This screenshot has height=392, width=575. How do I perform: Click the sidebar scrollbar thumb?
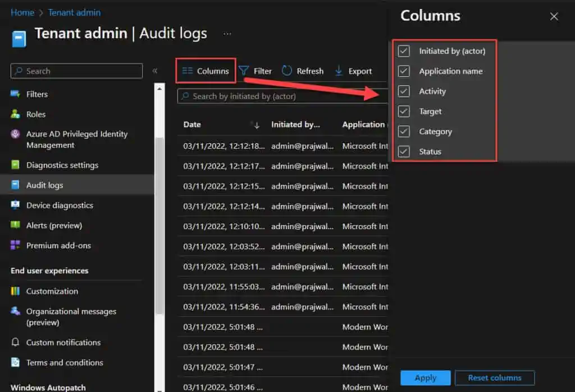(159, 226)
